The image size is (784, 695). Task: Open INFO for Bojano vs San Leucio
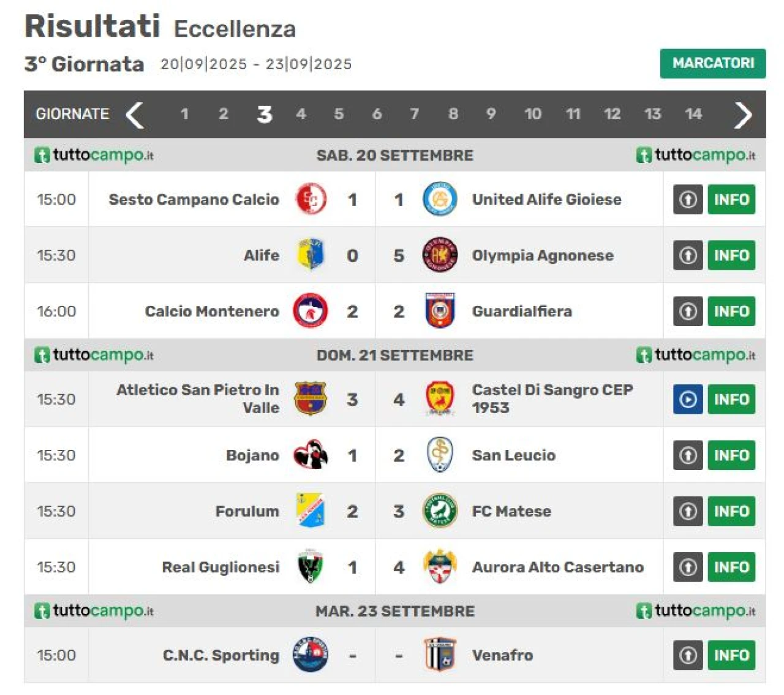click(x=731, y=455)
